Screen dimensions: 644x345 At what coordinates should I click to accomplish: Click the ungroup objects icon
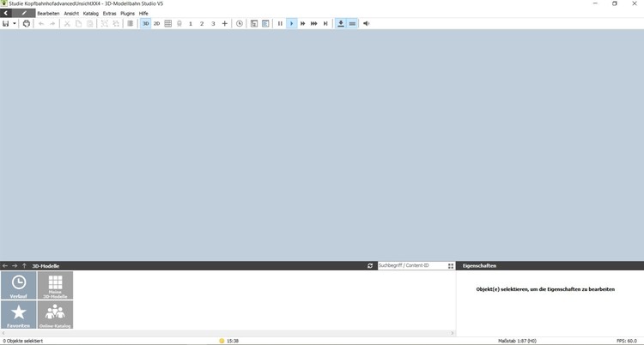click(116, 24)
